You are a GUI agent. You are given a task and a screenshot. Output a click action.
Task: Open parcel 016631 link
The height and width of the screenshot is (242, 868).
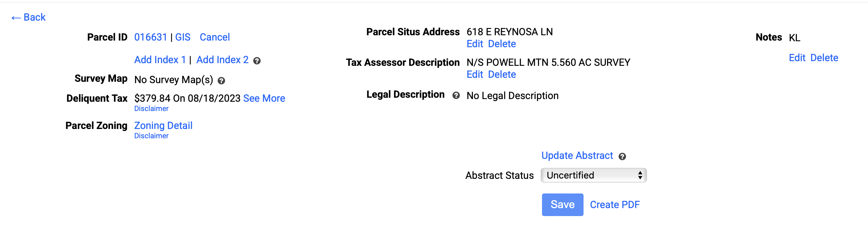(x=151, y=37)
